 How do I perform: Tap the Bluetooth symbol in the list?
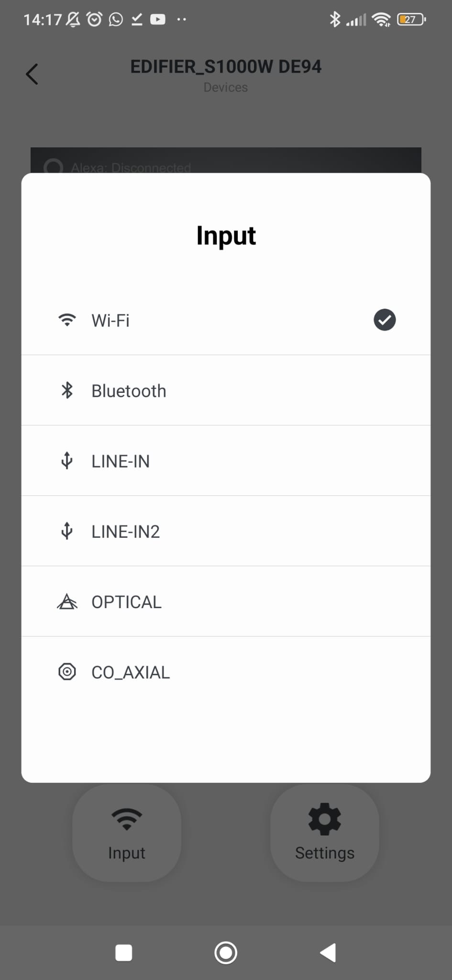coord(67,390)
